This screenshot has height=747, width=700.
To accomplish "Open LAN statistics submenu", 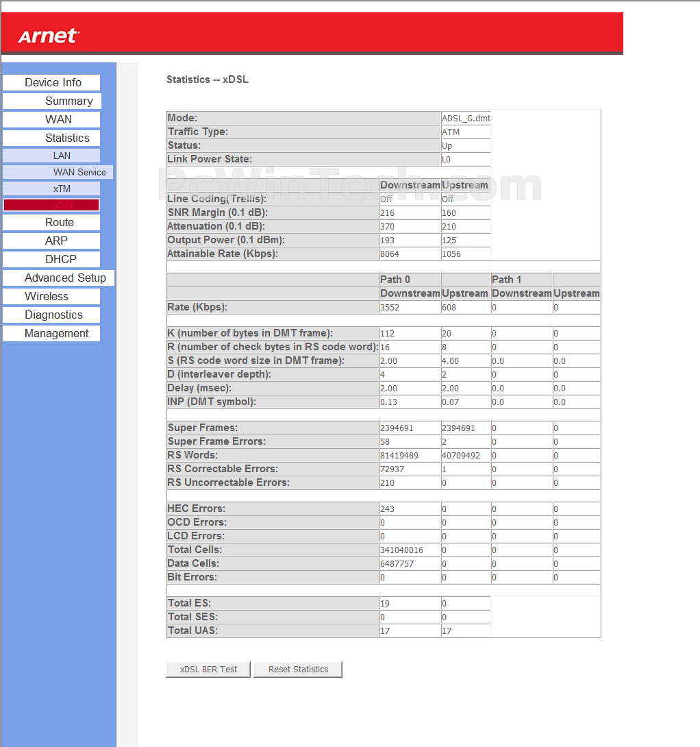I will (51, 156).
